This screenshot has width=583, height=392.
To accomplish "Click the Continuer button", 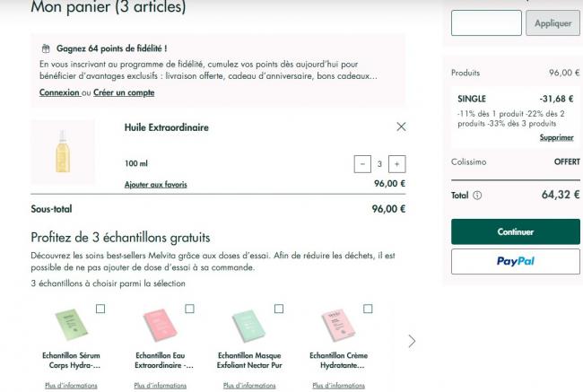I will click(x=516, y=231).
